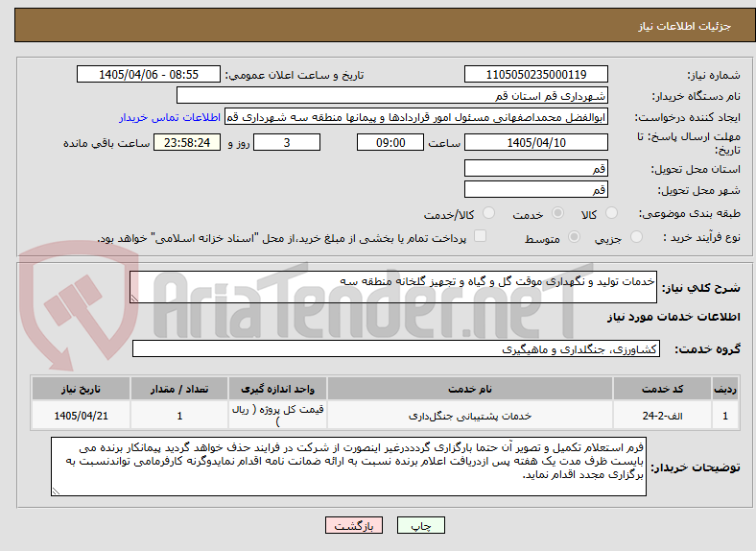Click the remaining time field 23:58:24
756x551 pixels.
[187, 142]
